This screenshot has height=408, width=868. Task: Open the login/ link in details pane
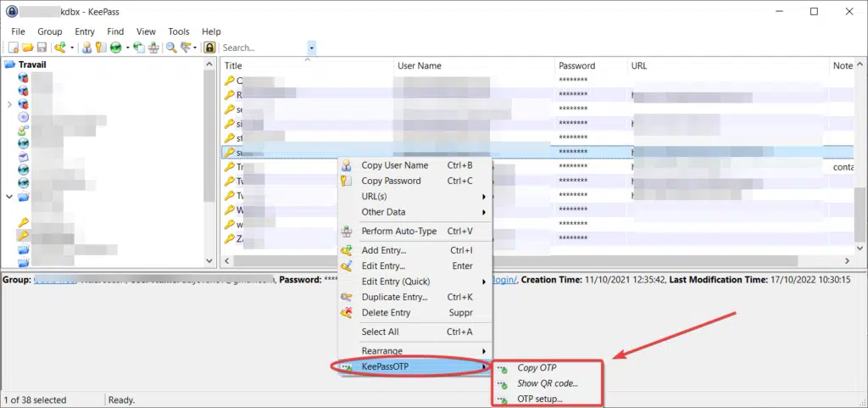[505, 280]
